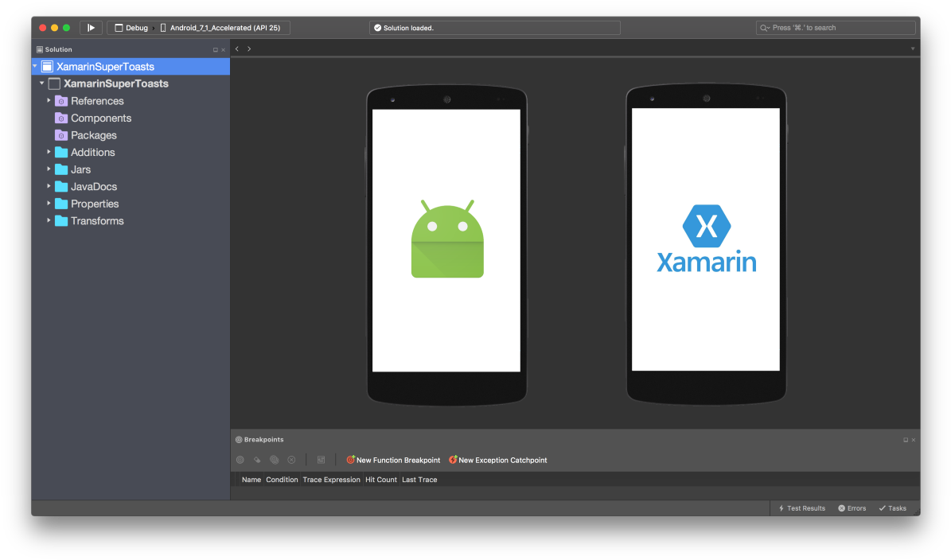The image size is (951, 560).
Task: Click the go-to-source tag icon in Breakpoints
Action: coord(257,460)
